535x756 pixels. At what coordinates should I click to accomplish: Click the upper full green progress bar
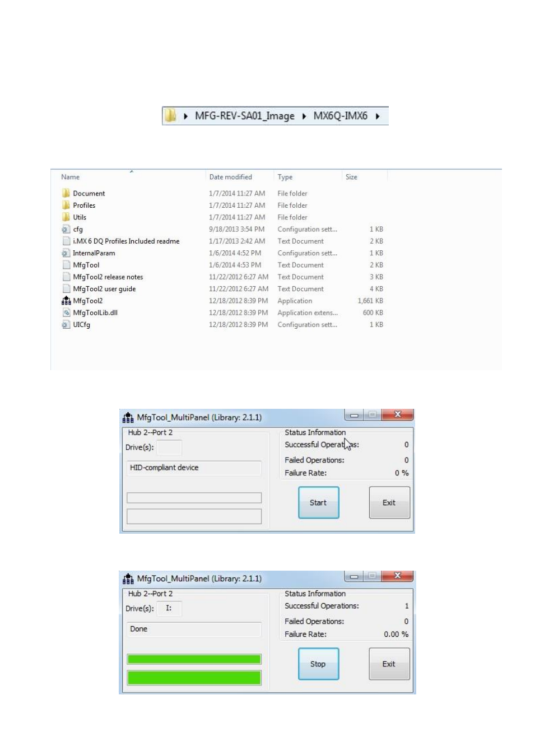(194, 659)
